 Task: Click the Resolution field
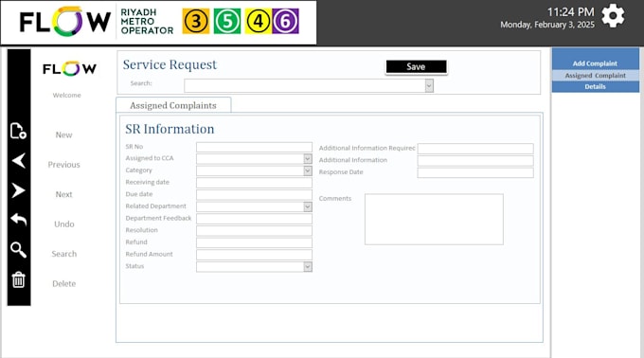coord(254,231)
